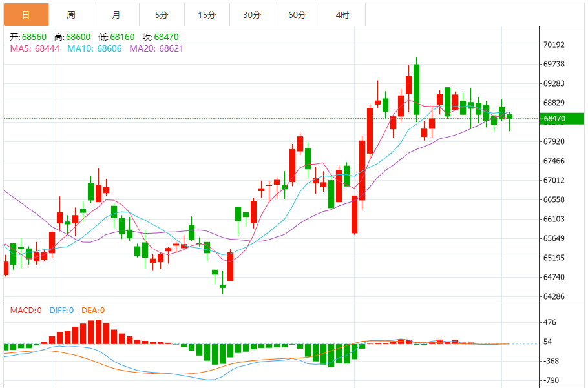This screenshot has height=388, width=588.
Task: Click the 66103 price axis label
Action: pos(554,219)
